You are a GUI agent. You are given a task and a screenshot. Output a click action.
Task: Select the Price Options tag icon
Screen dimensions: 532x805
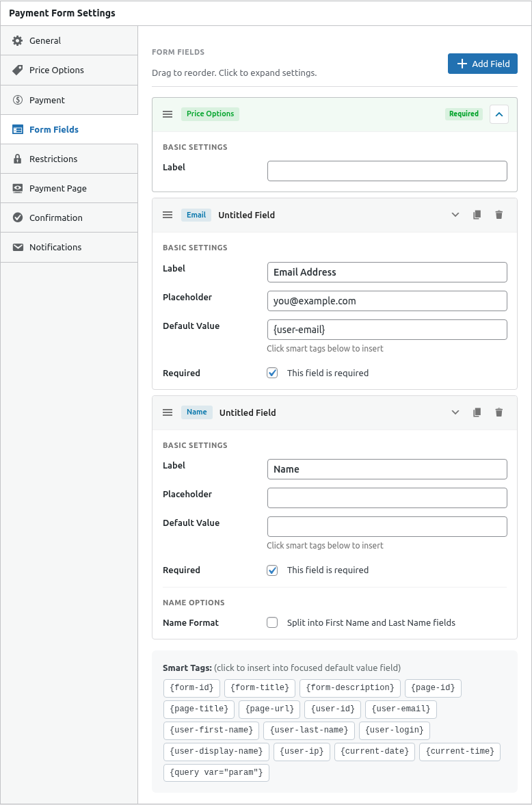19,70
